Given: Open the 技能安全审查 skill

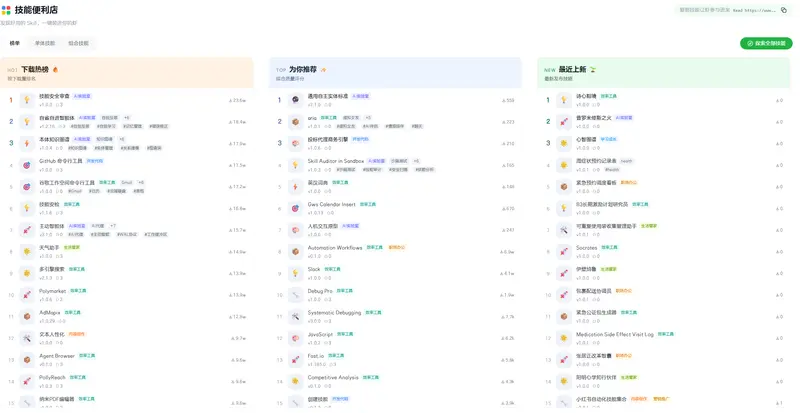Looking at the screenshot, I should click(x=127, y=100).
